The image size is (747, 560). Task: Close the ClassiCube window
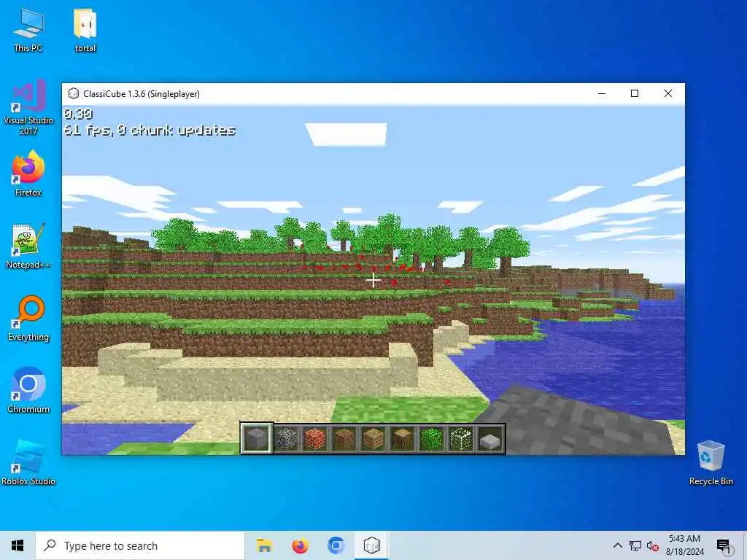[x=668, y=94]
